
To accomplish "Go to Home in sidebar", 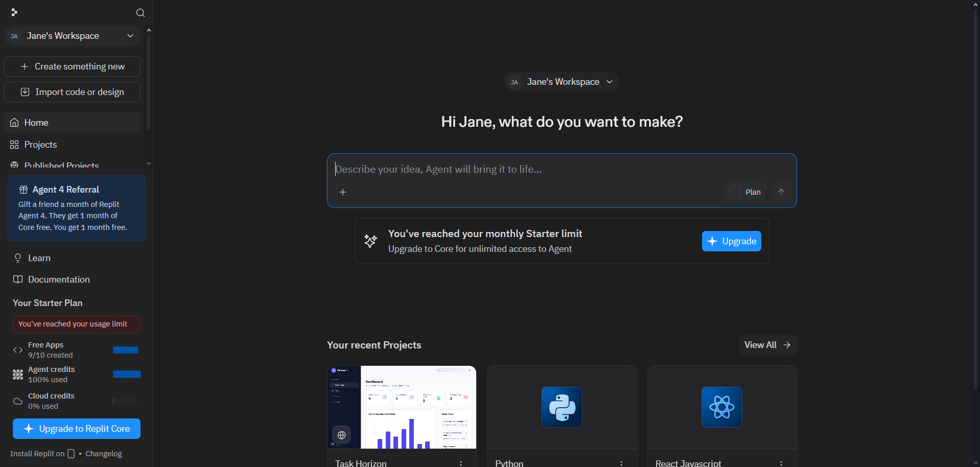I will pyautogui.click(x=72, y=123).
